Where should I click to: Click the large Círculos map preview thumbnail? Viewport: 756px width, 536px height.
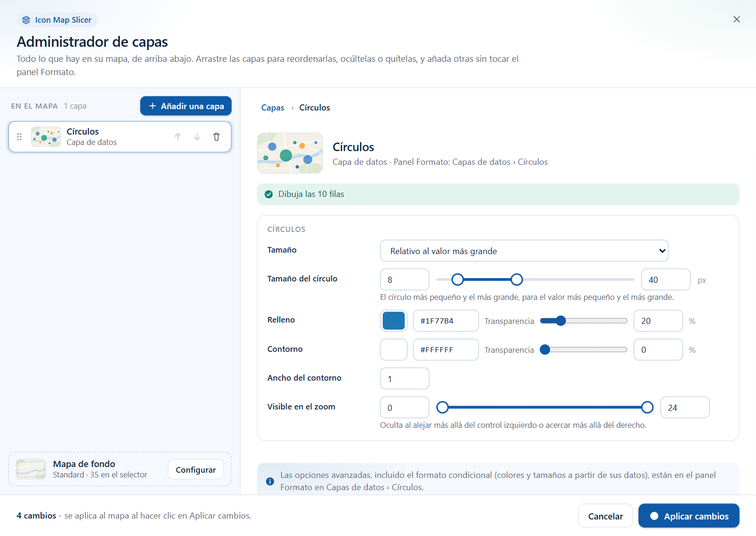pos(290,153)
